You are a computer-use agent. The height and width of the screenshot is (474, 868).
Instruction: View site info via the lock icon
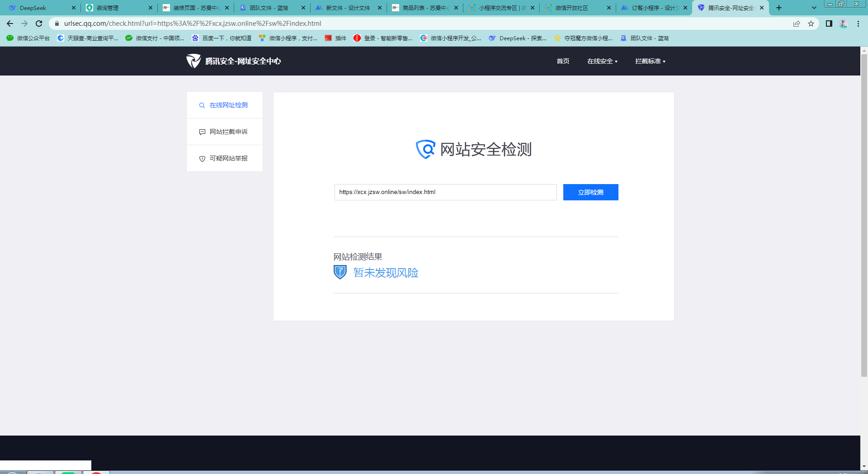pyautogui.click(x=57, y=24)
